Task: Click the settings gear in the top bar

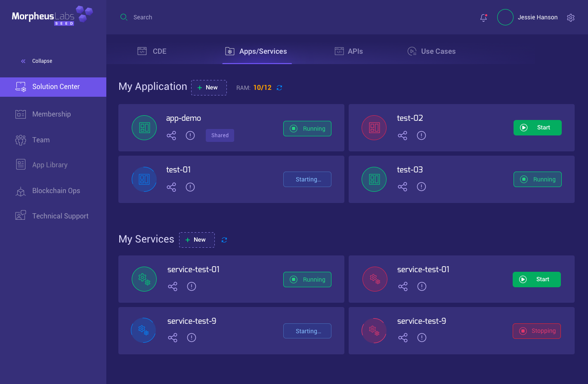Action: coord(571,18)
